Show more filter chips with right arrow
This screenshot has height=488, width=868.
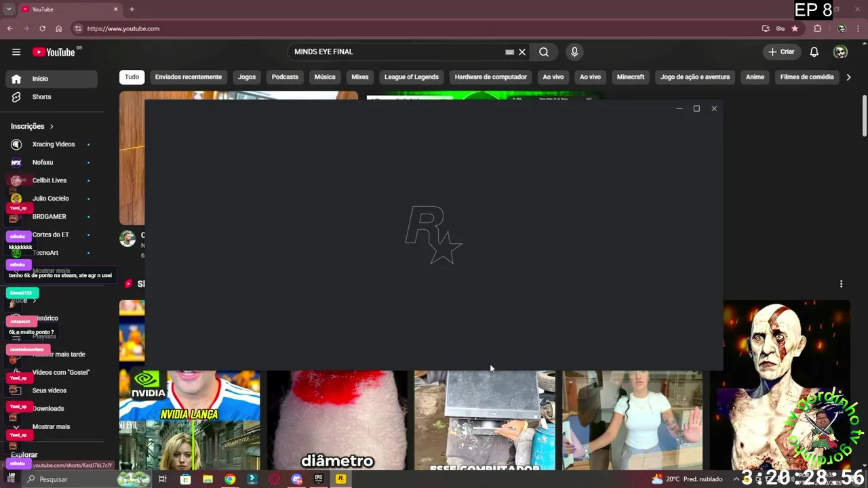click(848, 77)
